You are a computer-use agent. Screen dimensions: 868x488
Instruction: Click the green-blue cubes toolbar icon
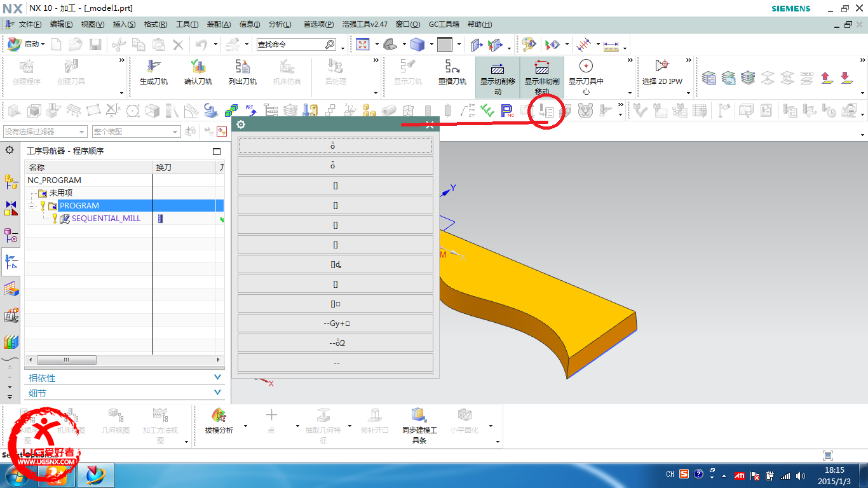[231, 111]
